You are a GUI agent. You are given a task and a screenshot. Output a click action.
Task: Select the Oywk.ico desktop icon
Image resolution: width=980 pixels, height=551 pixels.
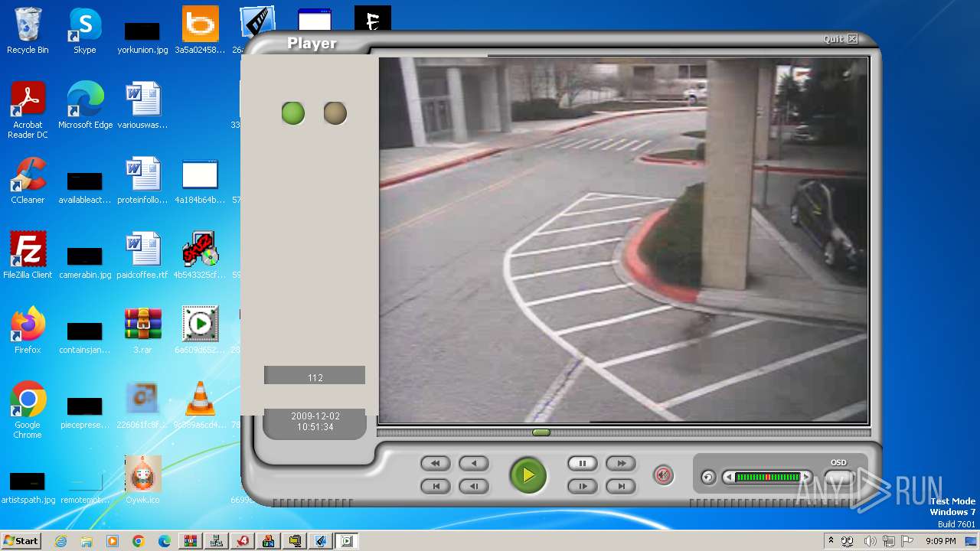(x=142, y=481)
